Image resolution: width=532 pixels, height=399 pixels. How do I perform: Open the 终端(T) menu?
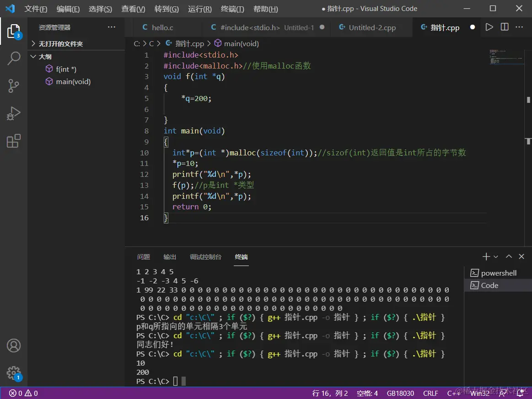(232, 9)
